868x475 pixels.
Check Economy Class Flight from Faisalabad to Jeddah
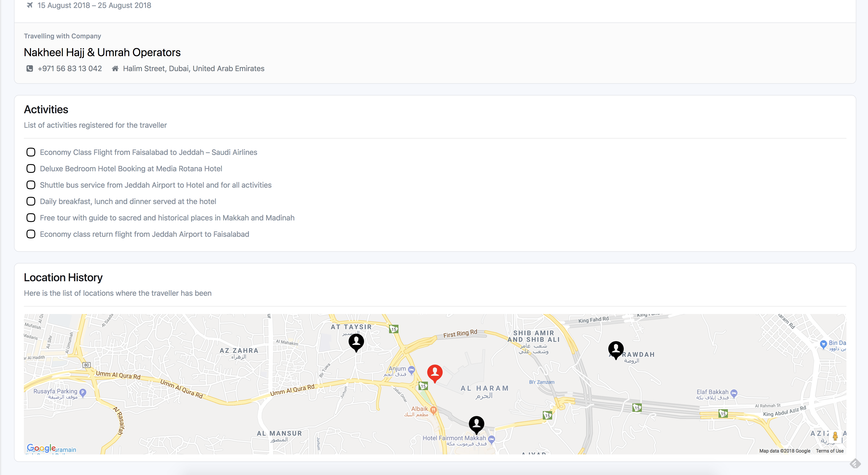pyautogui.click(x=31, y=152)
